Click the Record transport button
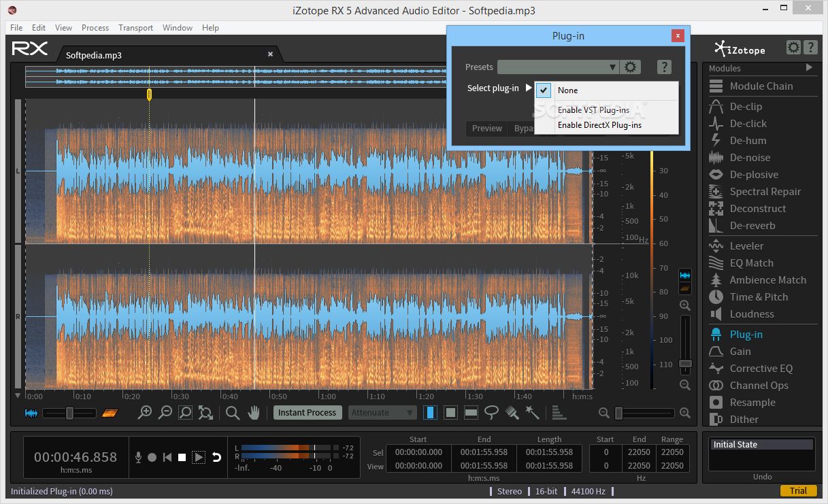The image size is (828, 504). coord(152,458)
